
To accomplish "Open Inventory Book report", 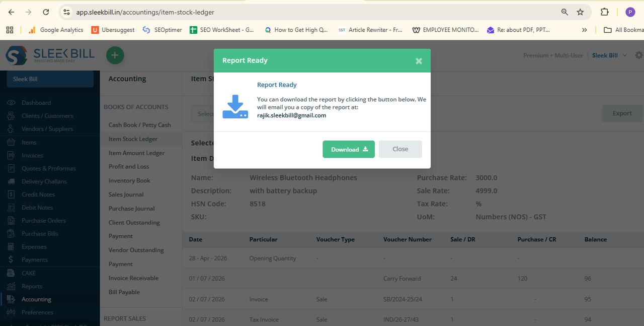I will pos(129,181).
